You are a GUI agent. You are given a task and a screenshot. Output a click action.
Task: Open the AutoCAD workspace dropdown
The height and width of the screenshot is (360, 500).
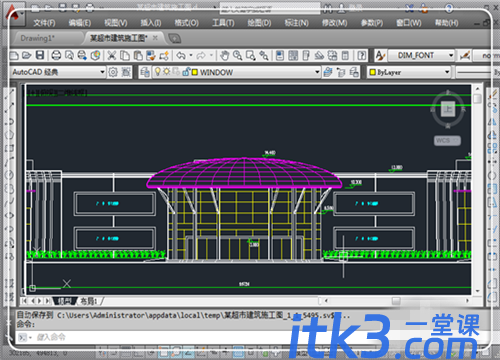[58, 72]
